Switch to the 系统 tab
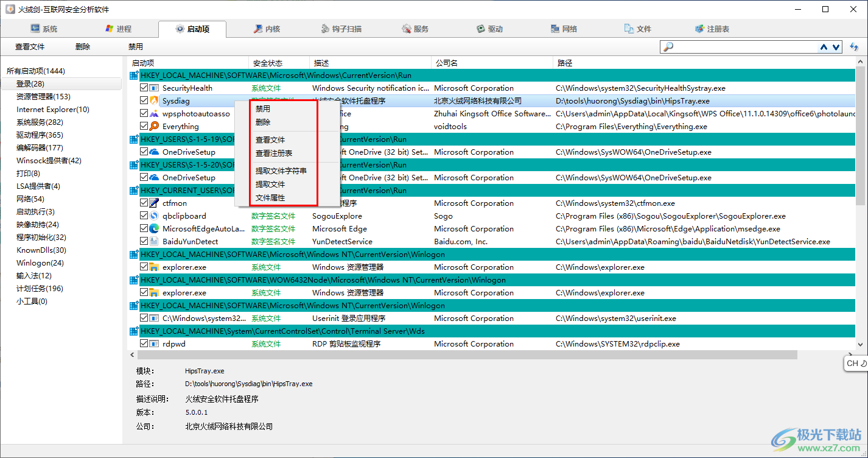The image size is (868, 458). coord(43,29)
